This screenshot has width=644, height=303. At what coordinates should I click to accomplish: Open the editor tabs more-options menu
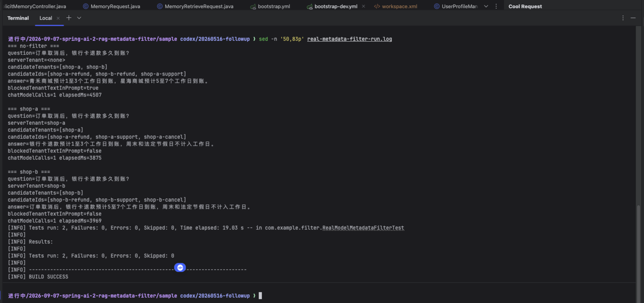(496, 6)
